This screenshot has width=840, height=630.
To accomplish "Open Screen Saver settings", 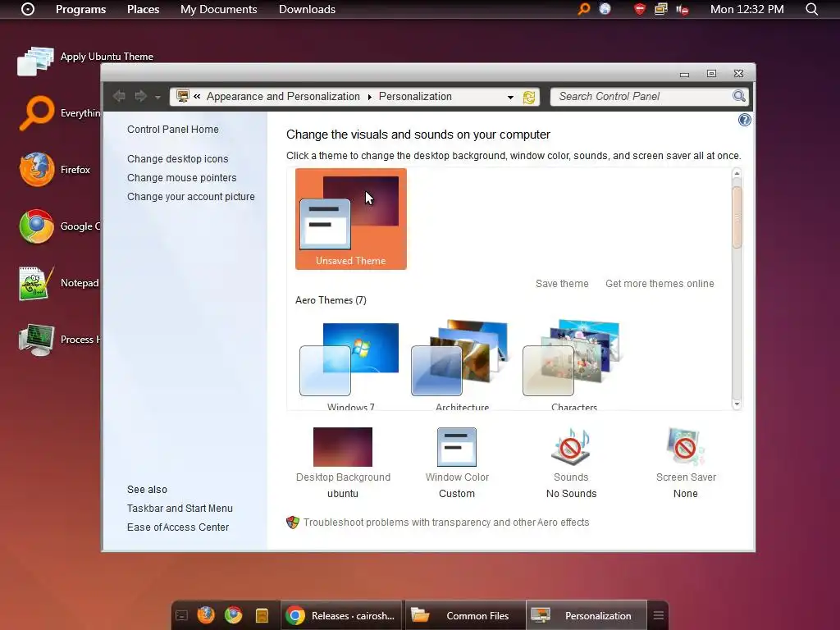I will pyautogui.click(x=686, y=463).
